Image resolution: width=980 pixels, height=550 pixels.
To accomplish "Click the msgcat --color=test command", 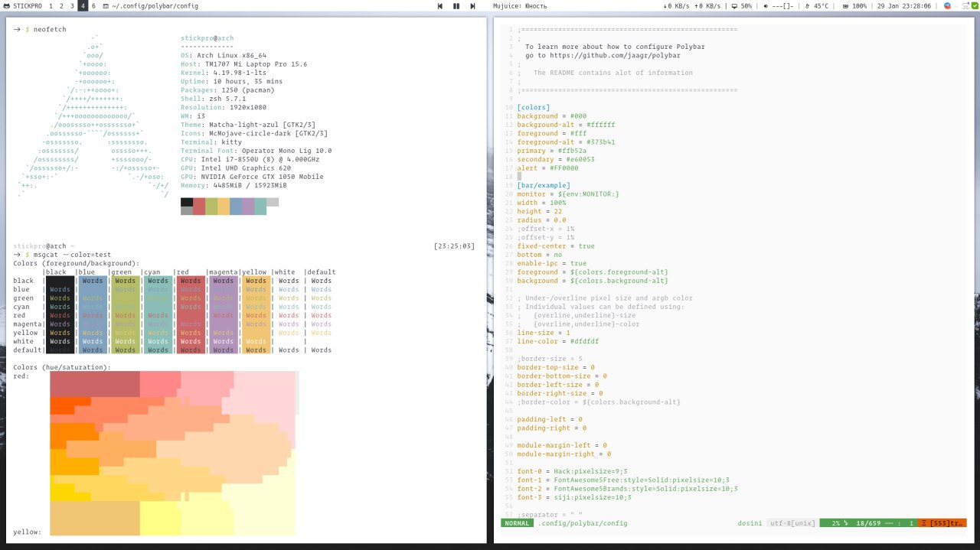I will pos(73,254).
